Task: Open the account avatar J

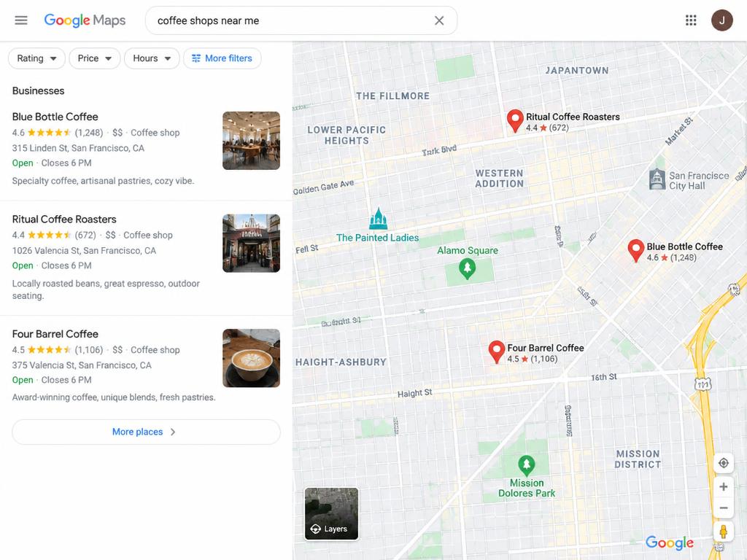Action: point(721,20)
